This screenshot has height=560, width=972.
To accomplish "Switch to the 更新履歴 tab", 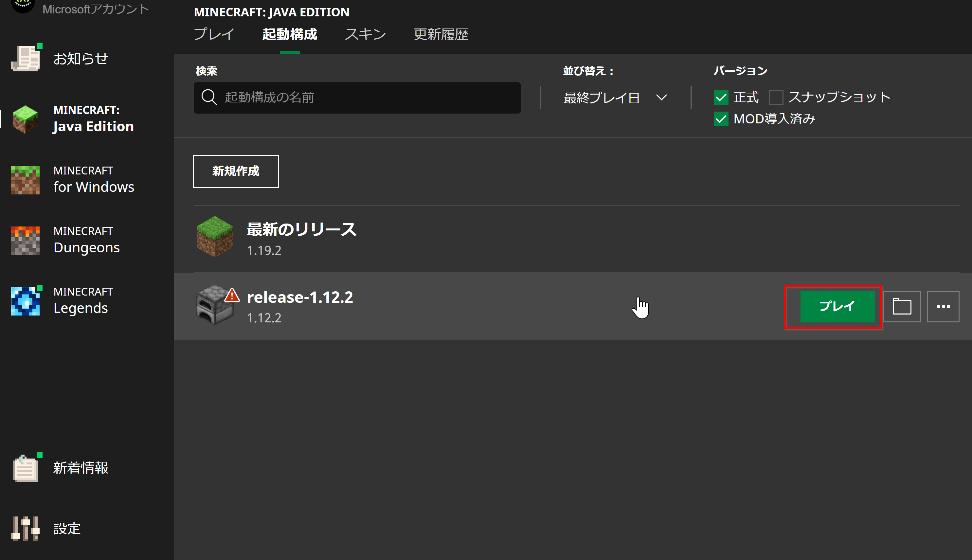I will [441, 34].
